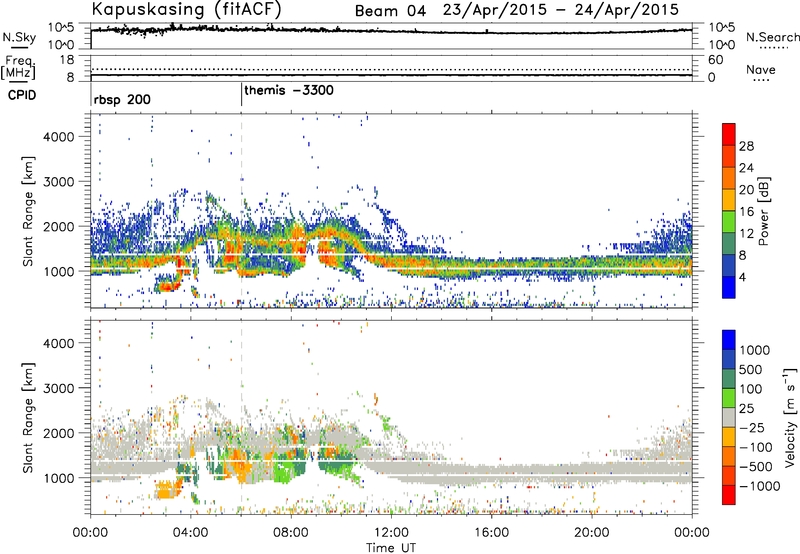Viewport: 800px width, 554px height.
Task: Click the right '0' tick on the Nave axis
Action: [711, 78]
